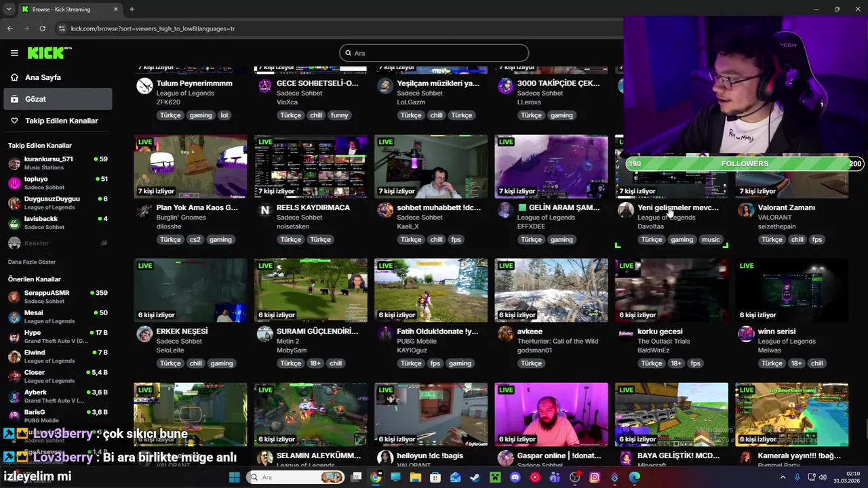Click MobySam channel avatar
This screenshot has width=868, height=488.
click(x=264, y=334)
